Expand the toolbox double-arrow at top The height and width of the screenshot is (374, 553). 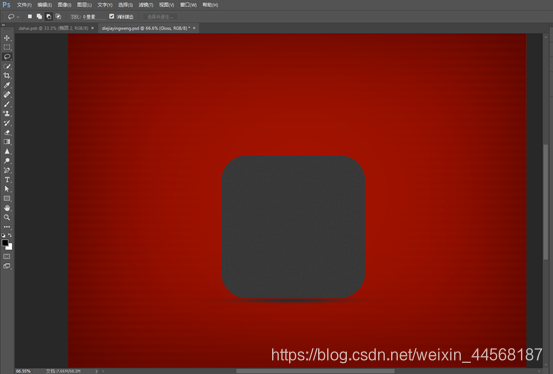click(x=3, y=25)
